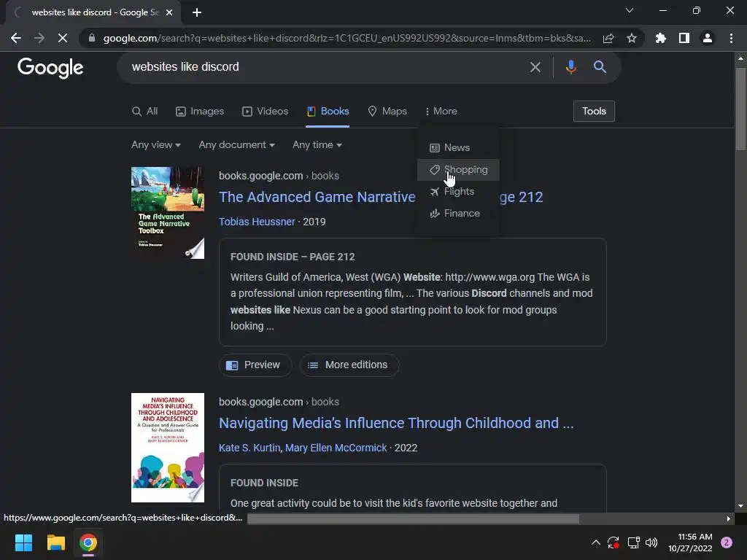The image size is (747, 560).
Task: Stop loading the page
Action: (x=63, y=38)
